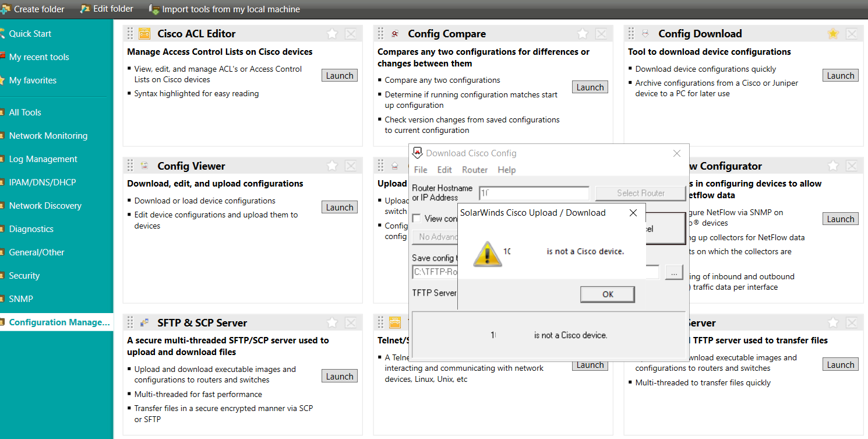Open the File menu in Download Cisco Config
The height and width of the screenshot is (439, 868).
tap(421, 170)
